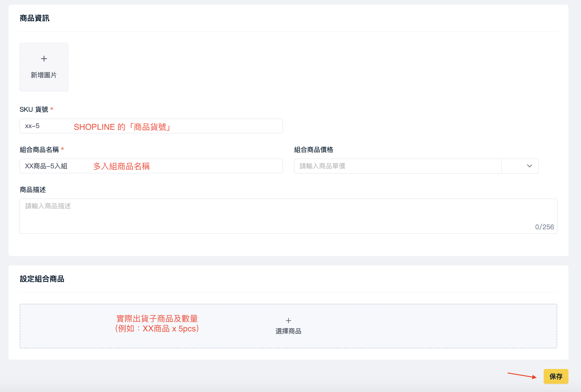
Task: Click the SKU 貨號 field label
Action: [x=34, y=109]
